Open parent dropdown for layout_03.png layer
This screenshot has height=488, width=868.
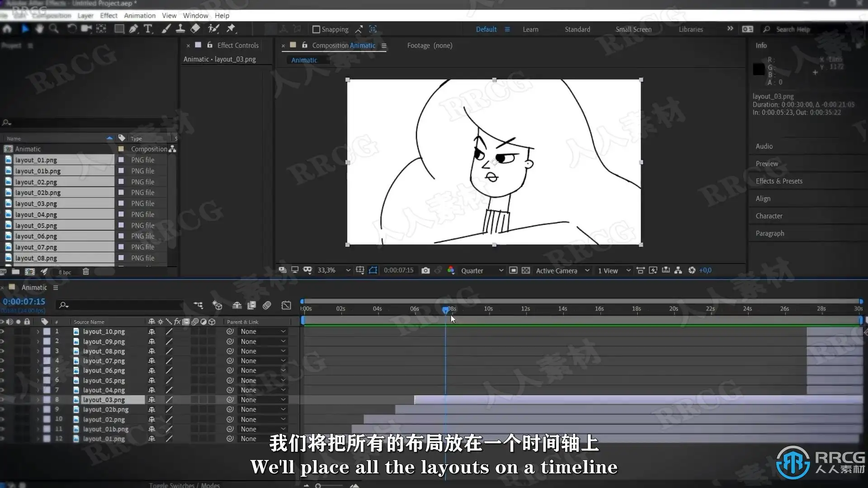pyautogui.click(x=263, y=400)
